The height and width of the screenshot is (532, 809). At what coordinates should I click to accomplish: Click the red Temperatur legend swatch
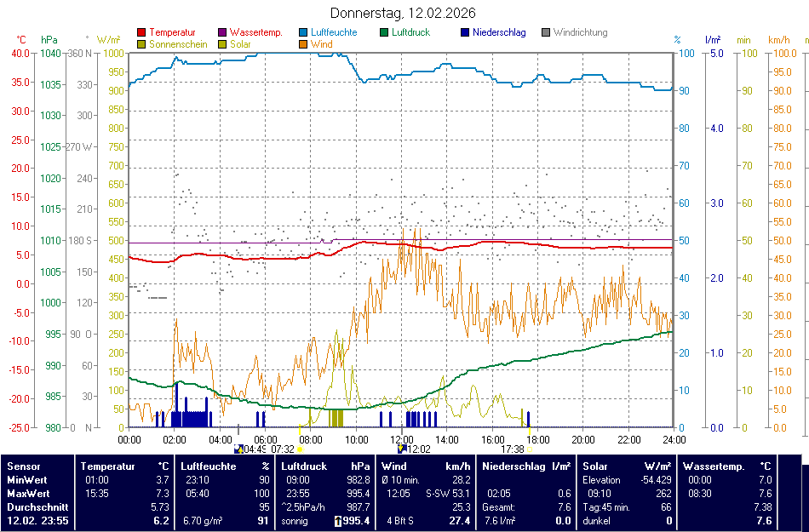(x=141, y=33)
